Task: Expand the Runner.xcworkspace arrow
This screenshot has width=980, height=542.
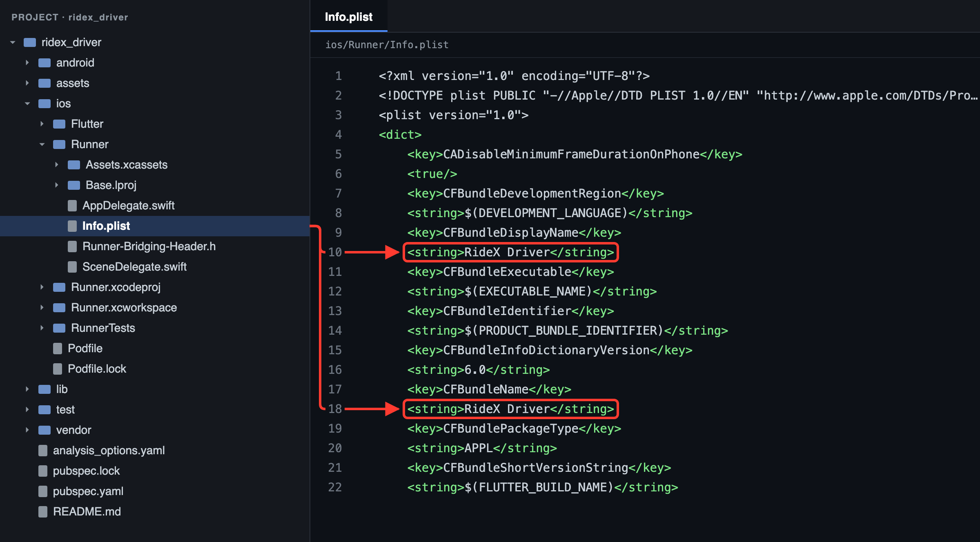Action: tap(42, 308)
